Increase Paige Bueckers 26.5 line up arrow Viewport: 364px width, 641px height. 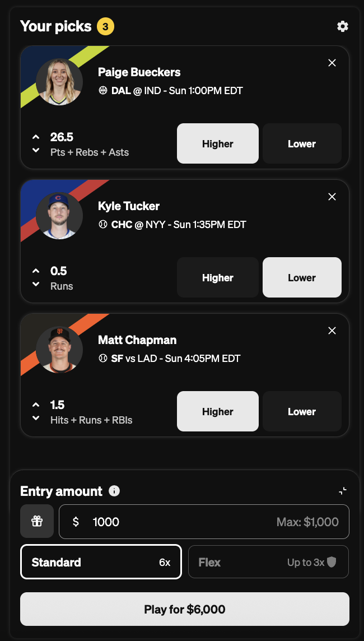click(x=36, y=137)
